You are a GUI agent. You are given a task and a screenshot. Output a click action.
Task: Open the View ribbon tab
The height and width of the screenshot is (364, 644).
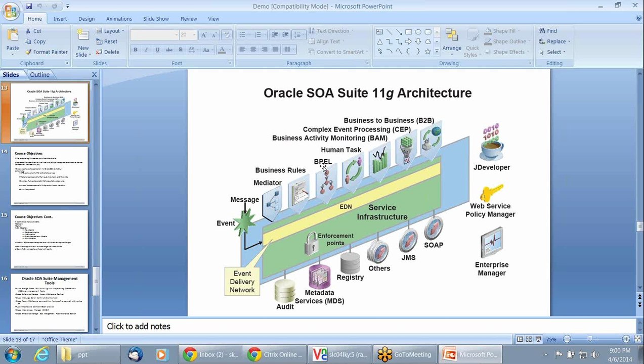point(213,19)
